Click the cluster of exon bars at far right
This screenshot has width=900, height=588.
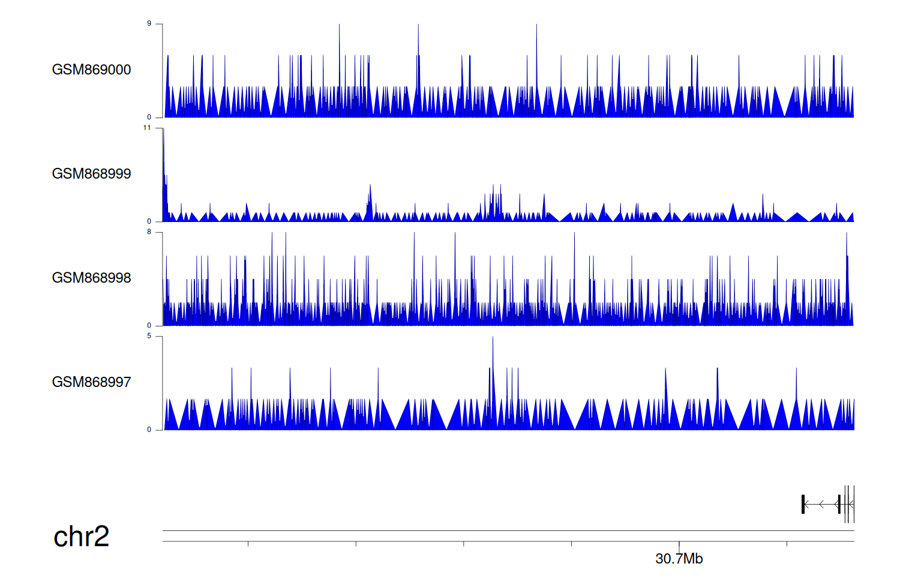pos(848,504)
